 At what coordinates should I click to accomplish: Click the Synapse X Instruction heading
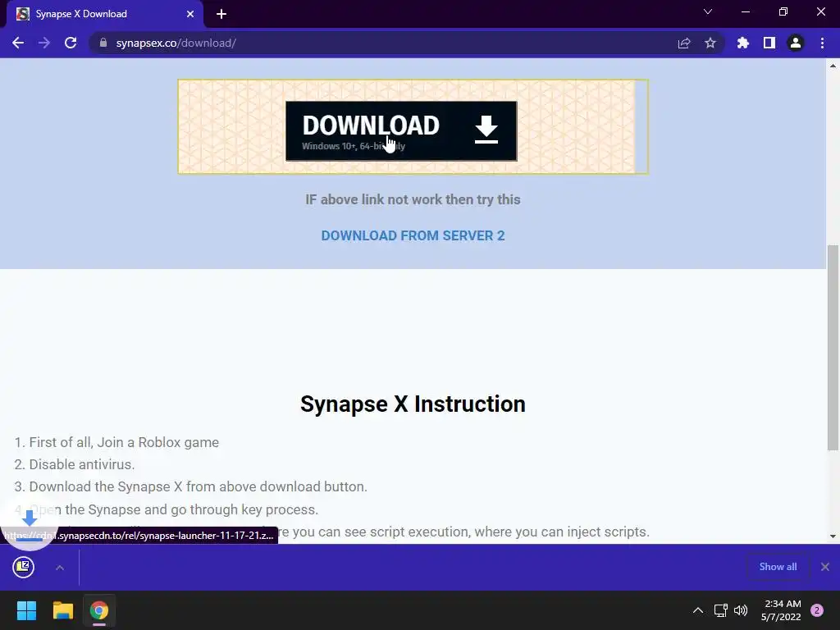point(413,404)
